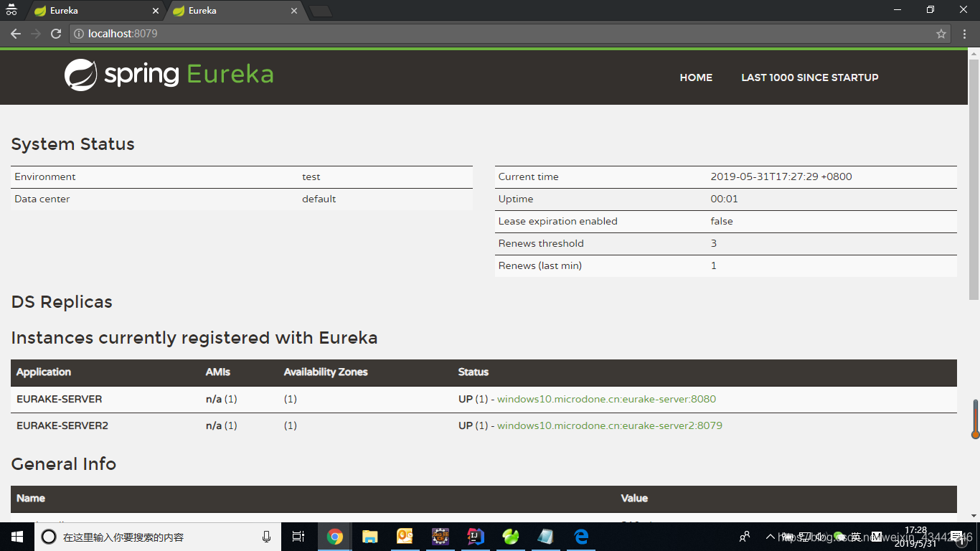Open windows10.microdone.cn:eurake-server2:8079 instance link
The width and height of the screenshot is (980, 551).
click(x=610, y=425)
